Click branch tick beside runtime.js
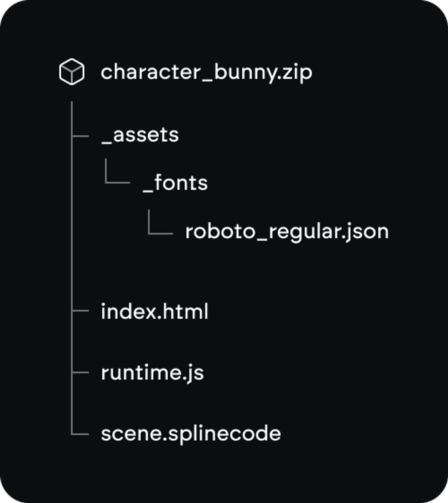Image resolution: width=448 pixels, height=503 pixels. 81,373
